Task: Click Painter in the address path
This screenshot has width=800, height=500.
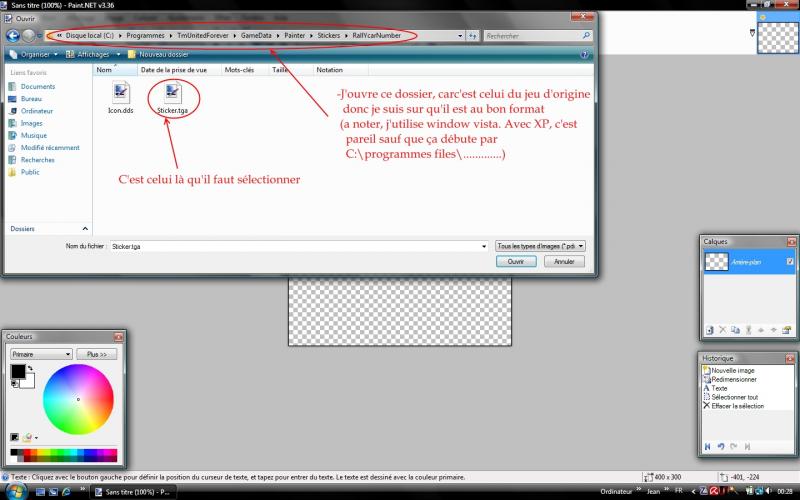Action: (294, 36)
